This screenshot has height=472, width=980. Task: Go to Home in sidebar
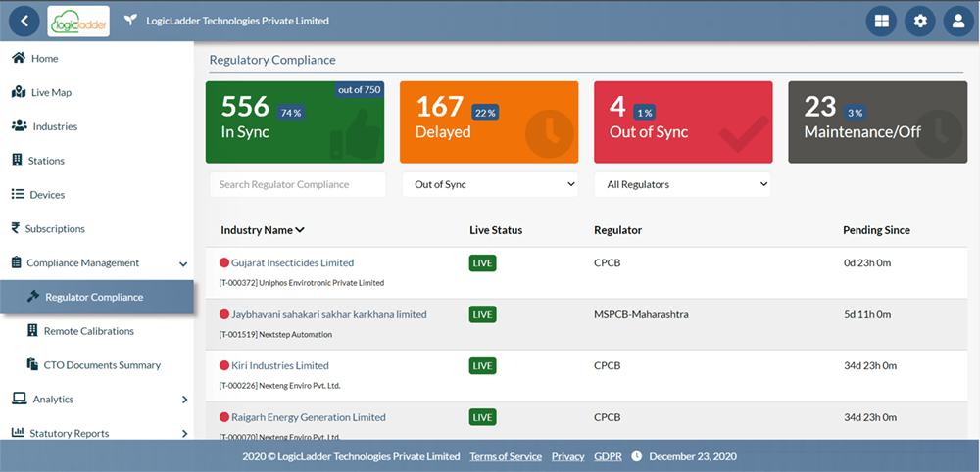click(x=44, y=58)
